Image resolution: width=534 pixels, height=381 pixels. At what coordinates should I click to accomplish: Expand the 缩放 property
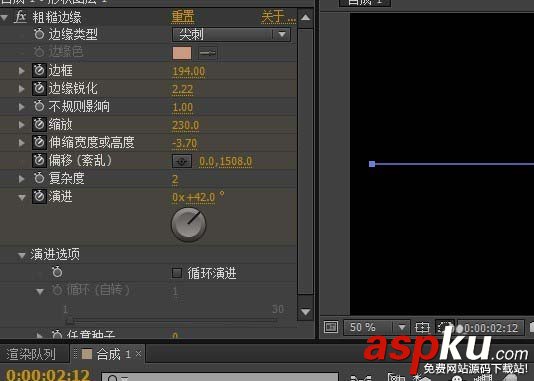point(21,125)
